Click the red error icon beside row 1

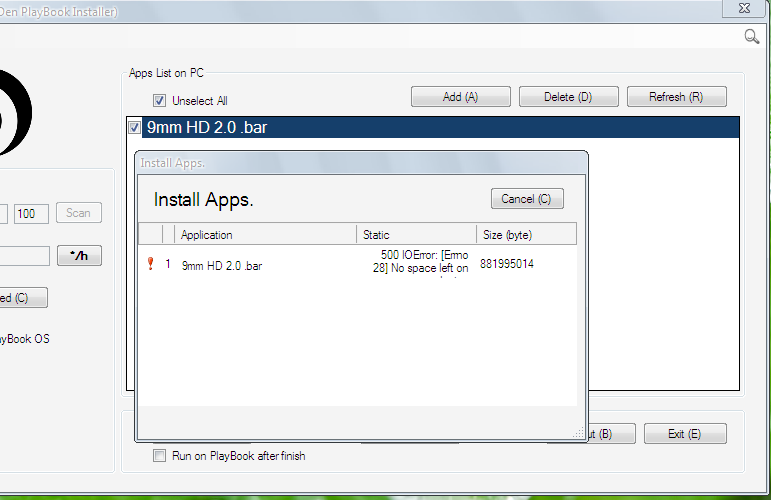coord(151,264)
